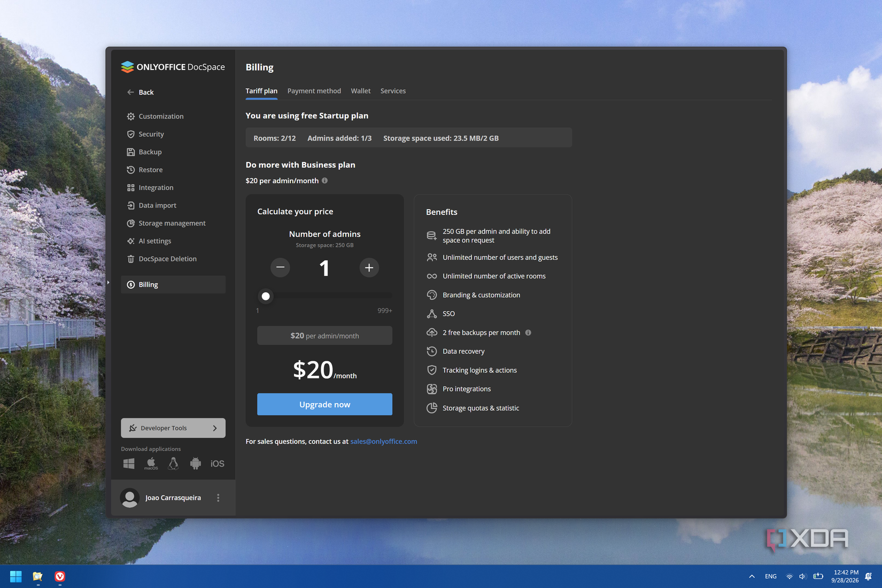Click the Branding & customization palette icon
Viewport: 882px width, 588px height.
click(432, 295)
